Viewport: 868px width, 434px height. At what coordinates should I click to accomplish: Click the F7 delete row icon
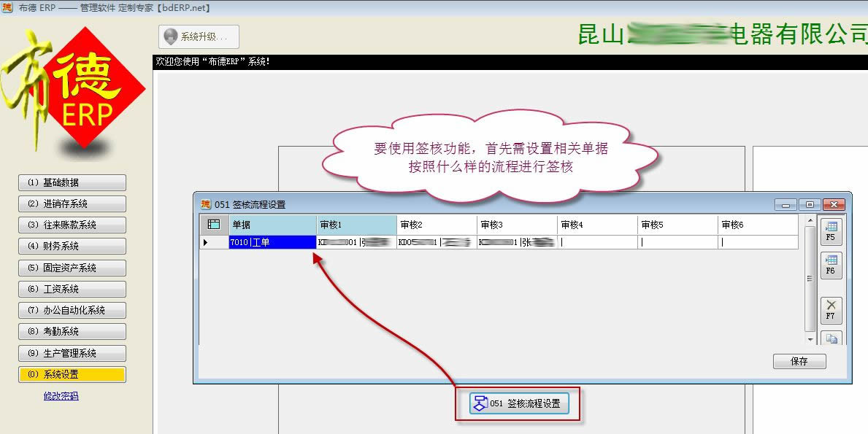pyautogui.click(x=831, y=310)
